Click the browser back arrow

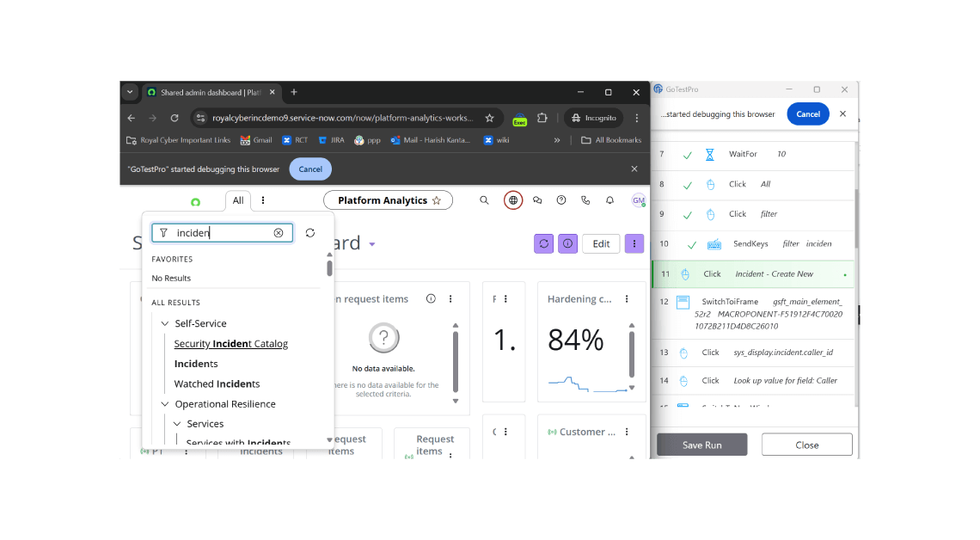[x=132, y=118]
